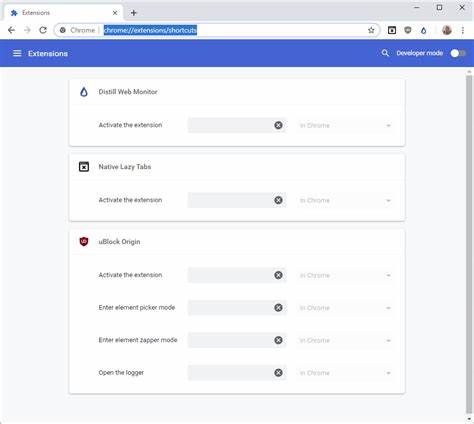
Task: Open Native Lazy Tabs toolbar extension icon
Action: coord(392,30)
